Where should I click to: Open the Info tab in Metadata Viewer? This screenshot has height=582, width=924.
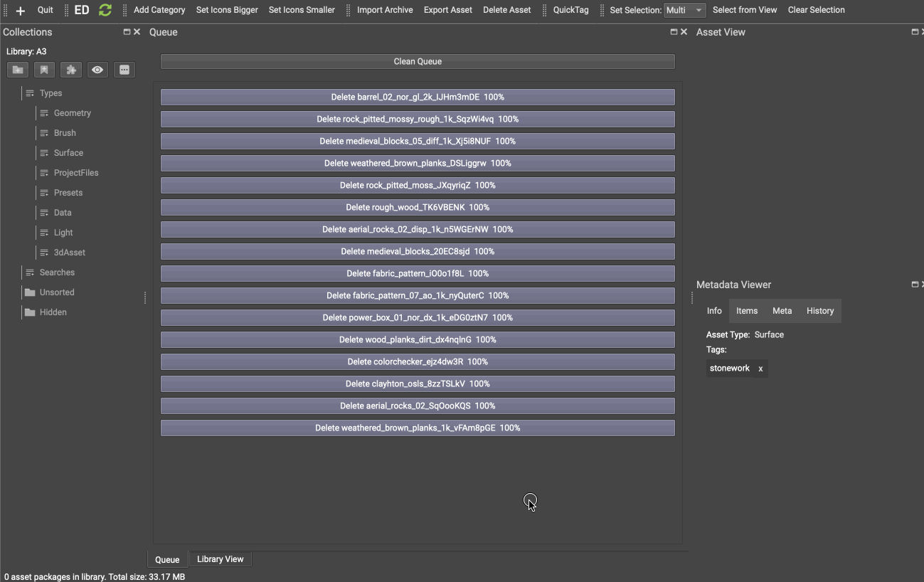714,311
